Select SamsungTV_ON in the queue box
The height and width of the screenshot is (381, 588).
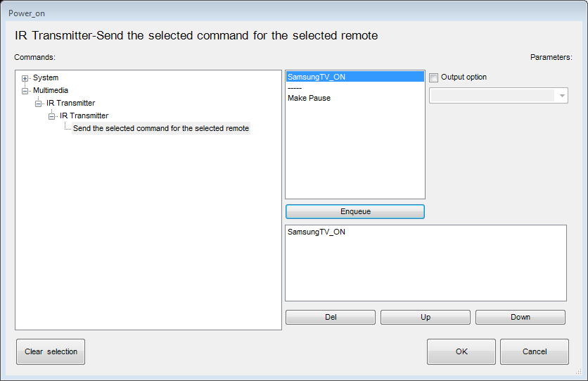(316, 232)
